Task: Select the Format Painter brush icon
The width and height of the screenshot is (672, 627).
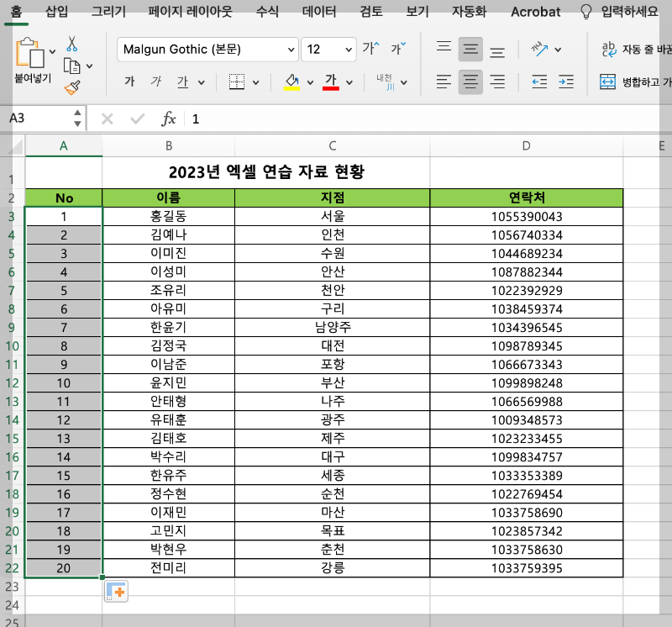Action: pos(71,87)
